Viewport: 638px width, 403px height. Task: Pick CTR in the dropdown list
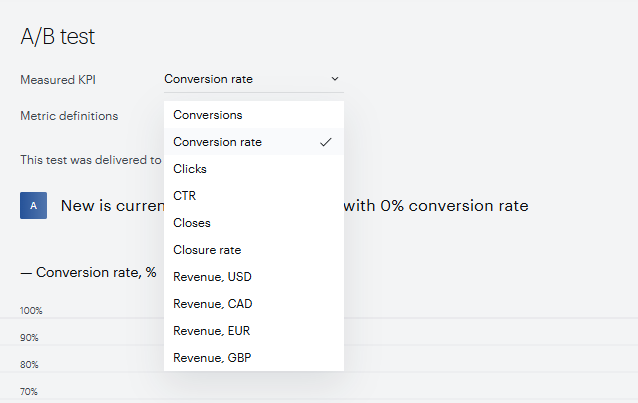coord(253,195)
